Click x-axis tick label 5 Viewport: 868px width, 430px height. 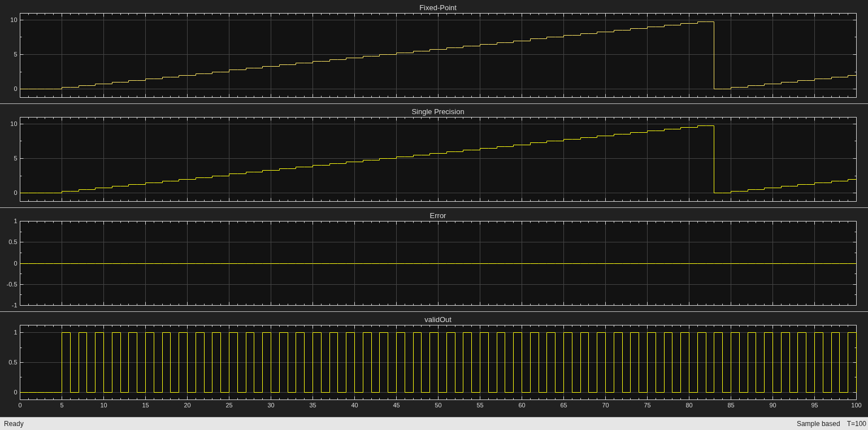62,405
